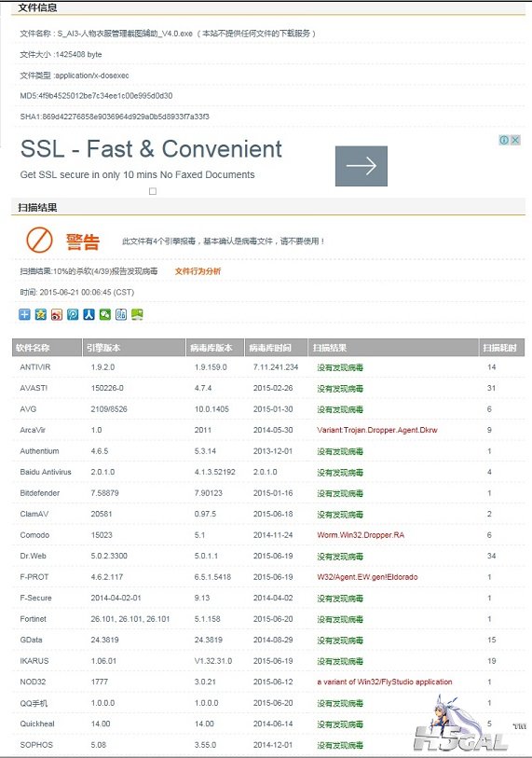Select the Dr.Web row name
This screenshot has width=532, height=758.
[x=33, y=556]
